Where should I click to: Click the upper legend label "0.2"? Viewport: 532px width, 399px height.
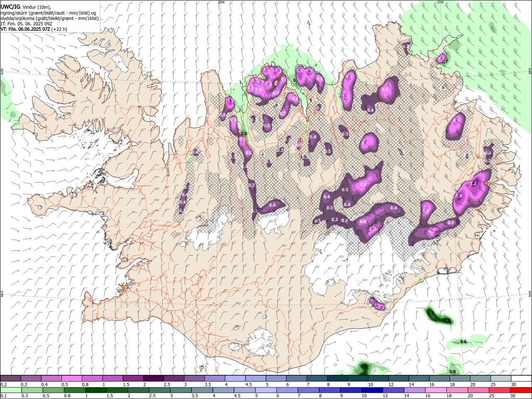click(x=3, y=384)
